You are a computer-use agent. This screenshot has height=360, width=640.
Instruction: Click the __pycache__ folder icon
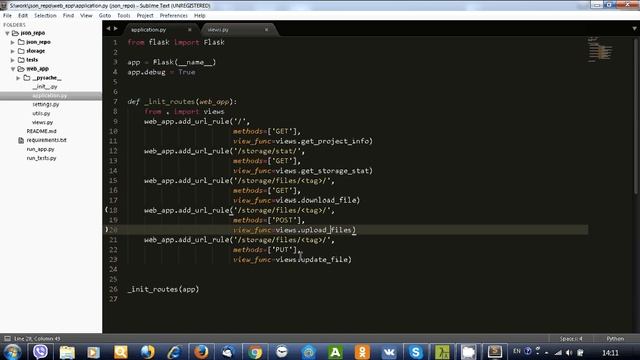tap(27, 78)
